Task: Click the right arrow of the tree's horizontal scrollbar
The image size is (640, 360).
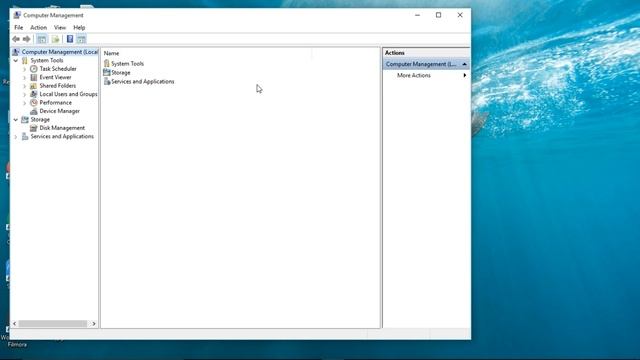Action: coord(94,324)
